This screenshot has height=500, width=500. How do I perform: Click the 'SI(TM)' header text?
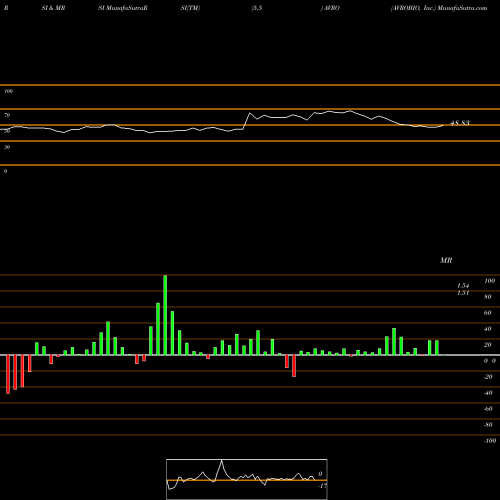click(x=190, y=8)
